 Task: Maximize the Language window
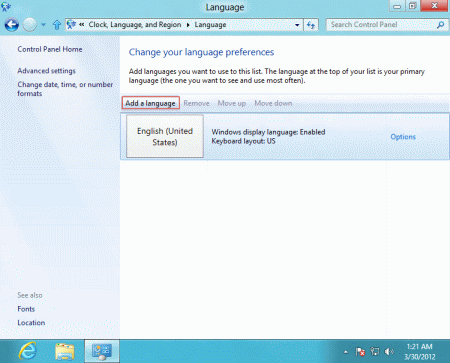[413, 6]
